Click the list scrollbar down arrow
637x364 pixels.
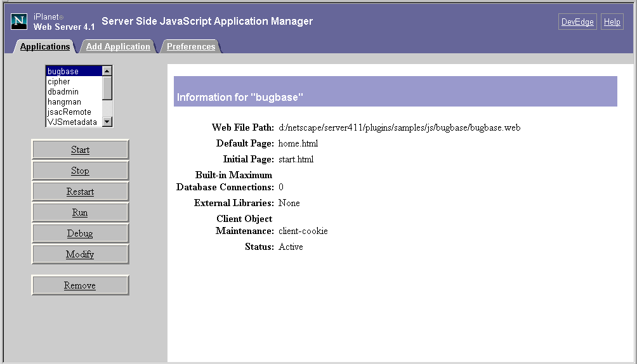click(x=107, y=122)
